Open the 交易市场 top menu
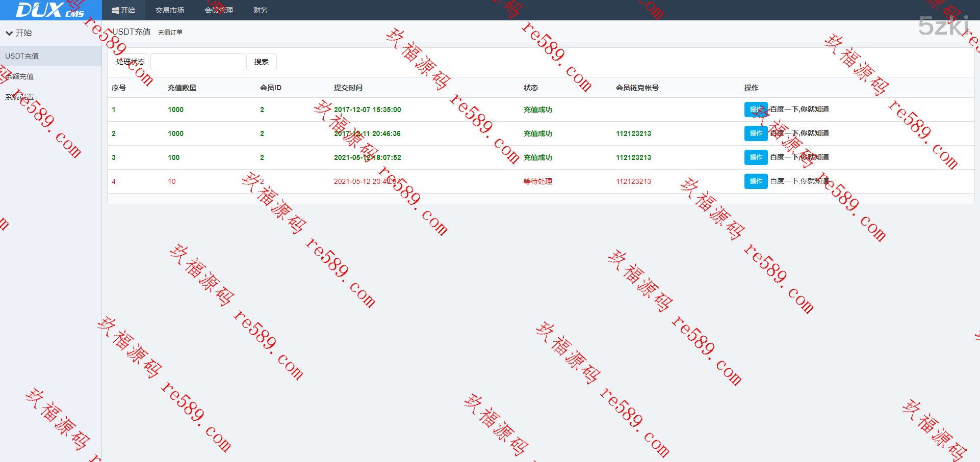This screenshot has height=462, width=980. tap(169, 10)
